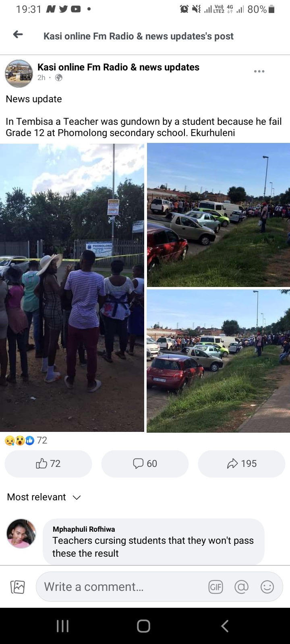Open Kasi online Fm Radio profile picture
Screen dimensions: 290x644
pos(19,74)
